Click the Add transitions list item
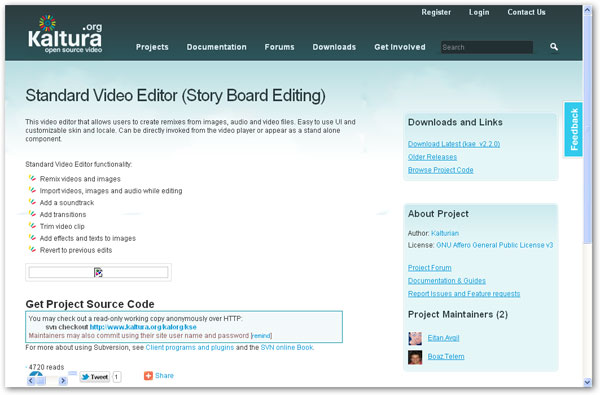The width and height of the screenshot is (600, 395). pos(63,214)
